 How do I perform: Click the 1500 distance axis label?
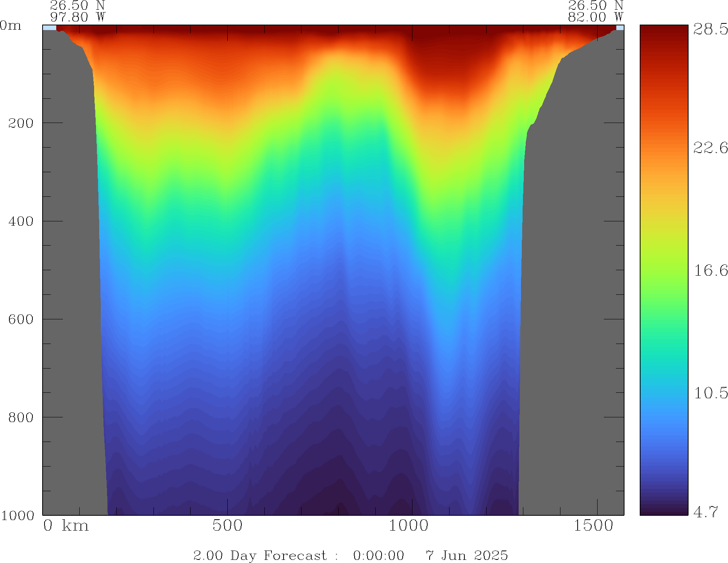(593, 526)
